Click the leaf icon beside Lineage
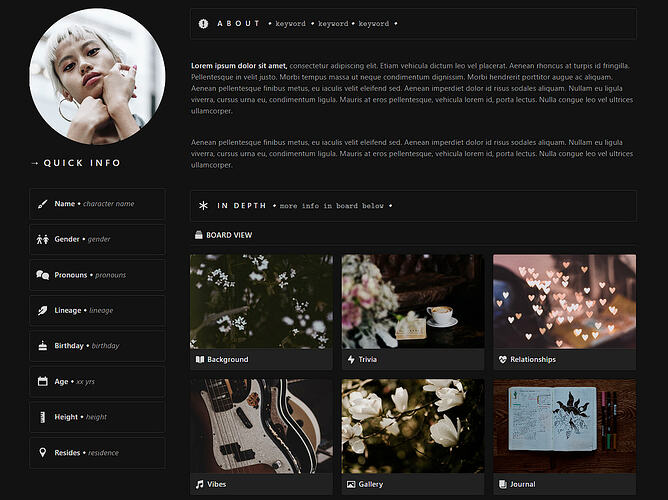 [x=42, y=311]
